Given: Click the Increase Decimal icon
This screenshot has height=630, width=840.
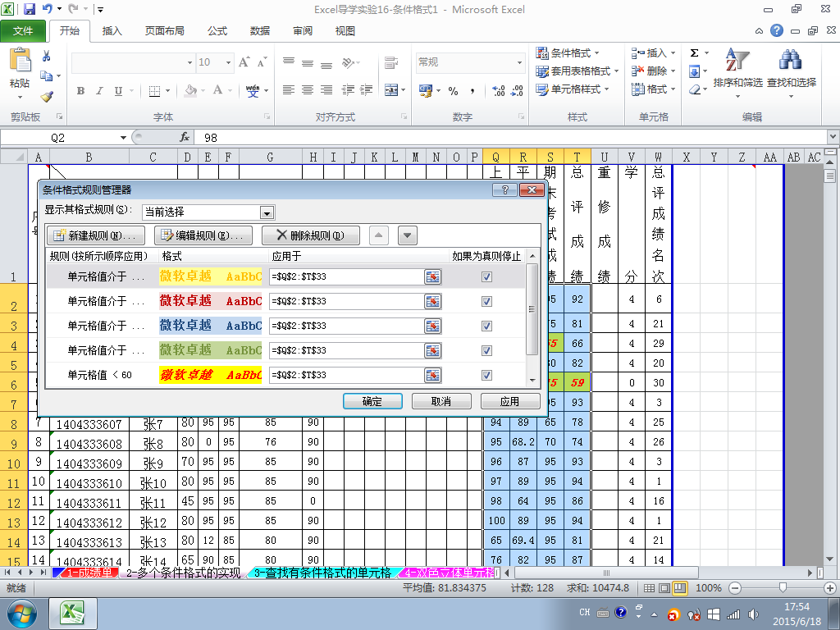Looking at the screenshot, I should click(x=498, y=91).
